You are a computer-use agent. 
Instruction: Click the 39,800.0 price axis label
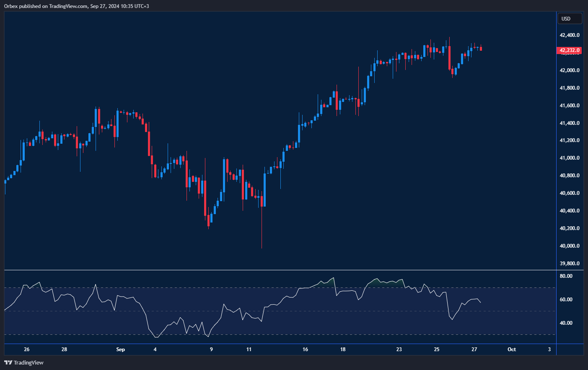pos(570,264)
